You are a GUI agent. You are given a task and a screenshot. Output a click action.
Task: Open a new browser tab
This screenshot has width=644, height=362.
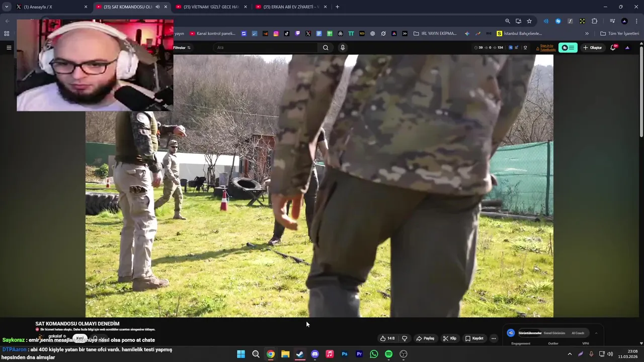337,7
